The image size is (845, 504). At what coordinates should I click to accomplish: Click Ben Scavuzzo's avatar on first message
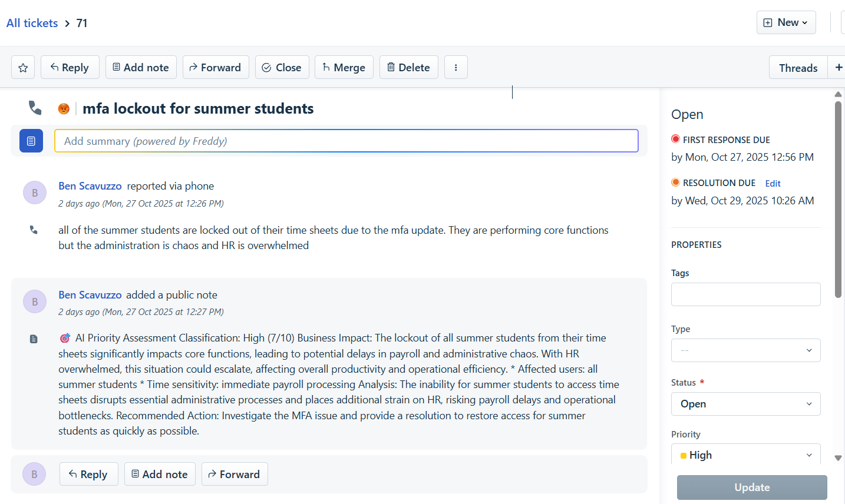[35, 193]
